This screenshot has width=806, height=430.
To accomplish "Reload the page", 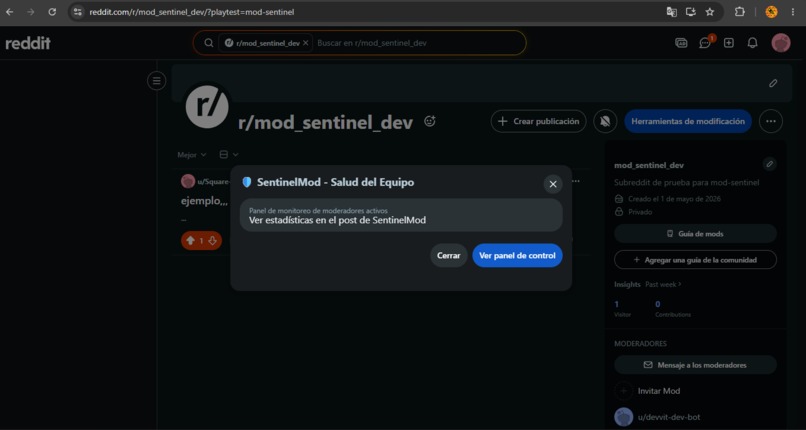I will pos(52,12).
